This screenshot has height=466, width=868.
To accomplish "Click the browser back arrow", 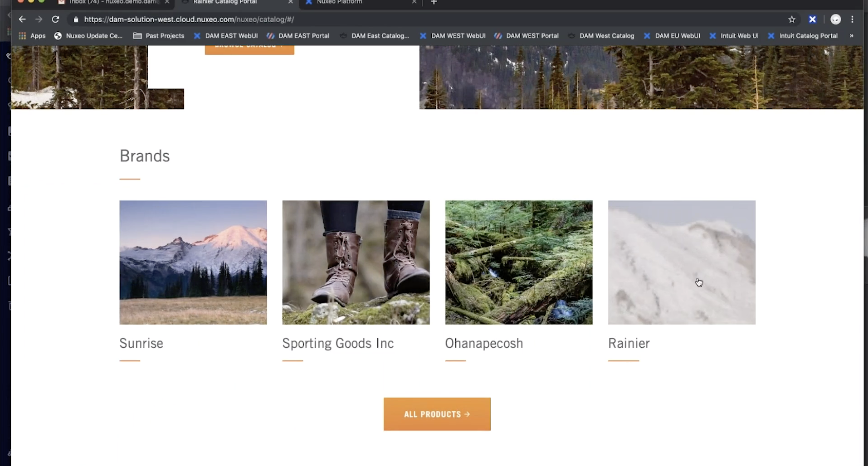I will tap(22, 19).
